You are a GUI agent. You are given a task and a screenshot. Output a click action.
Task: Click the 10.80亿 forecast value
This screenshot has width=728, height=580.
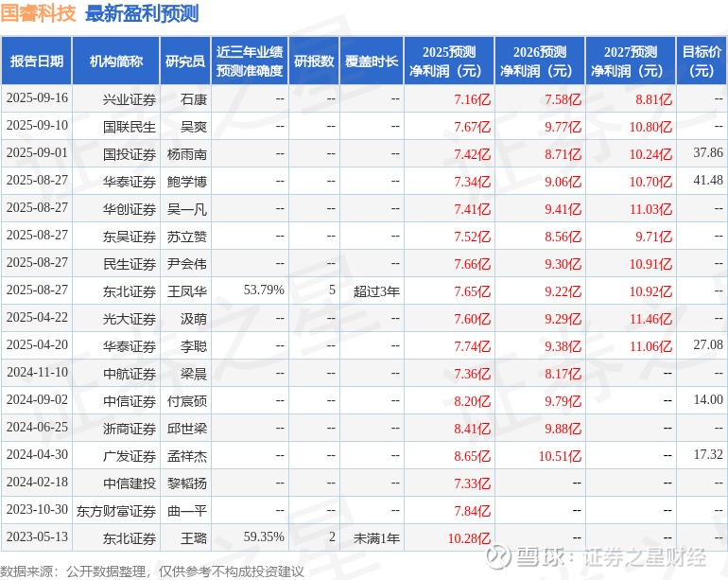click(x=650, y=127)
